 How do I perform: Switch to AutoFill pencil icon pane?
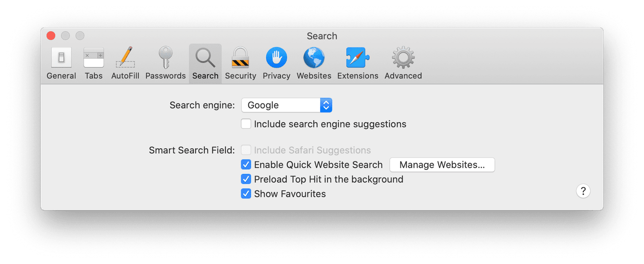[125, 58]
